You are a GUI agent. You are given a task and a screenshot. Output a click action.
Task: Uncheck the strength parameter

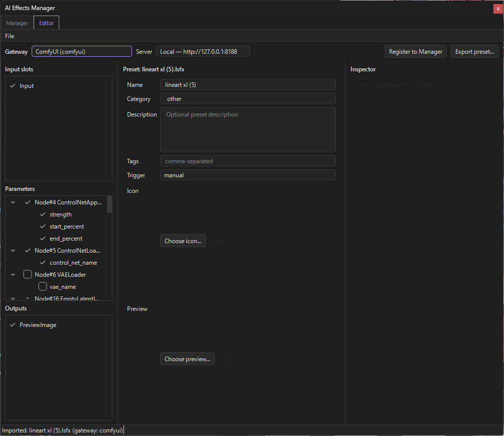[43, 214]
